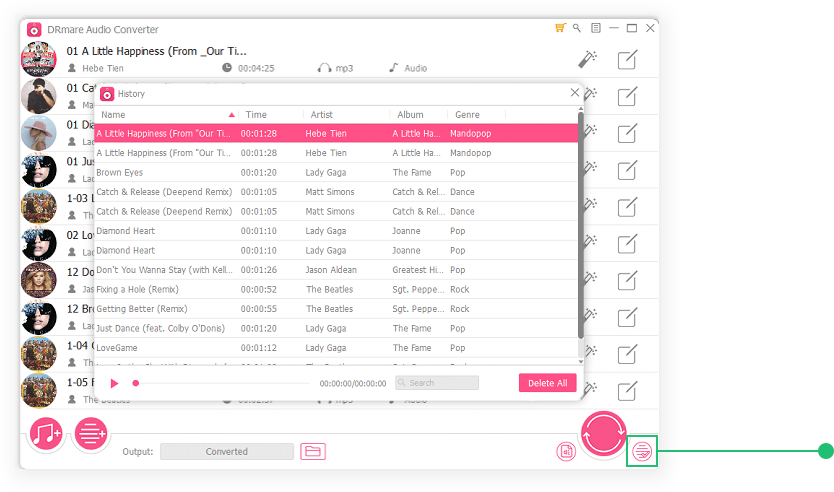Edit tags icon for first track
Image resolution: width=834 pixels, height=492 pixels.
point(627,60)
